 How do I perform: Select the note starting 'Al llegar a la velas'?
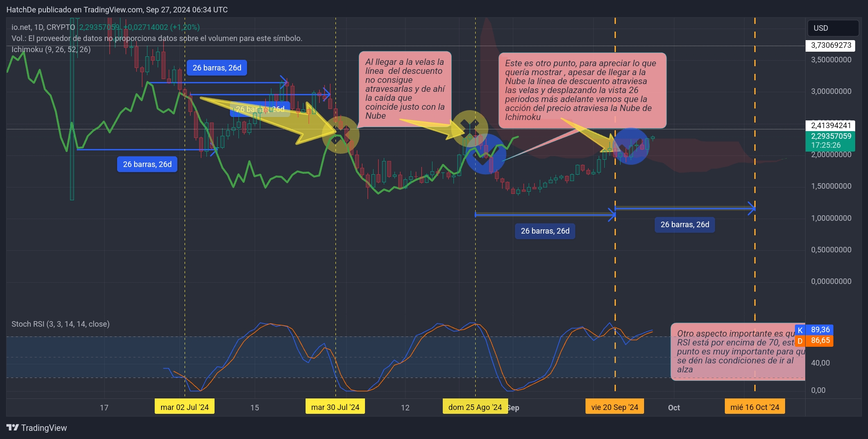click(405, 89)
